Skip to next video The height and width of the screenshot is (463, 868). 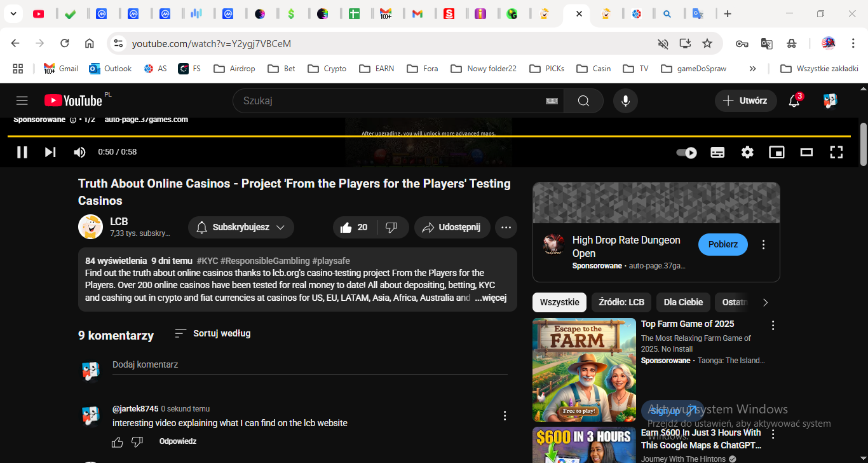(50, 152)
